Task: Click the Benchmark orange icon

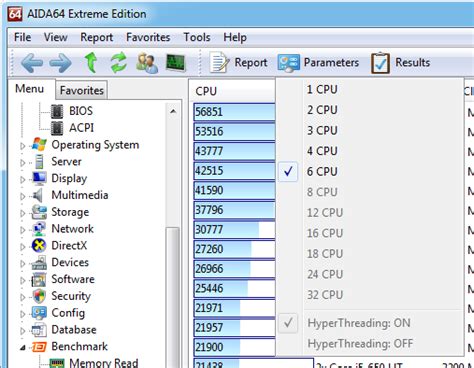Action: (x=39, y=347)
